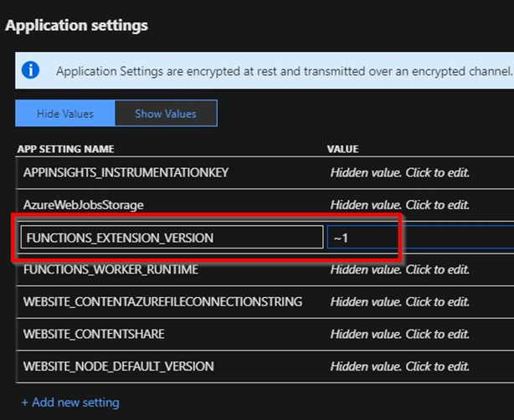Edit the WEBSITE_NODE_DEFAULT_VERSION hidden value
The image size is (514, 420).
(x=399, y=366)
